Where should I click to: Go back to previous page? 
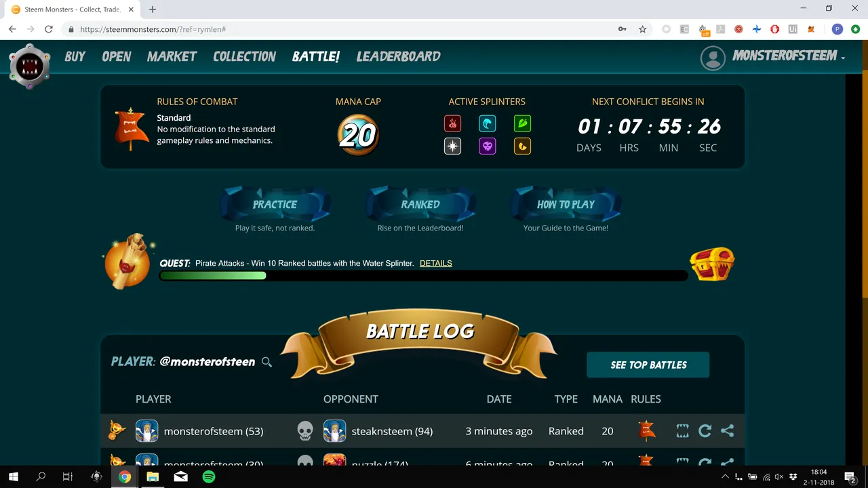click(12, 29)
